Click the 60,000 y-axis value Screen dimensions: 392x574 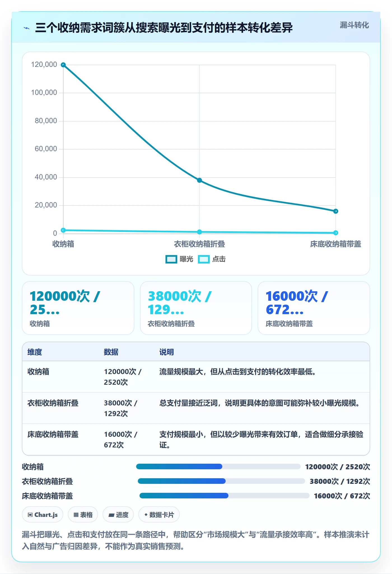tap(46, 149)
